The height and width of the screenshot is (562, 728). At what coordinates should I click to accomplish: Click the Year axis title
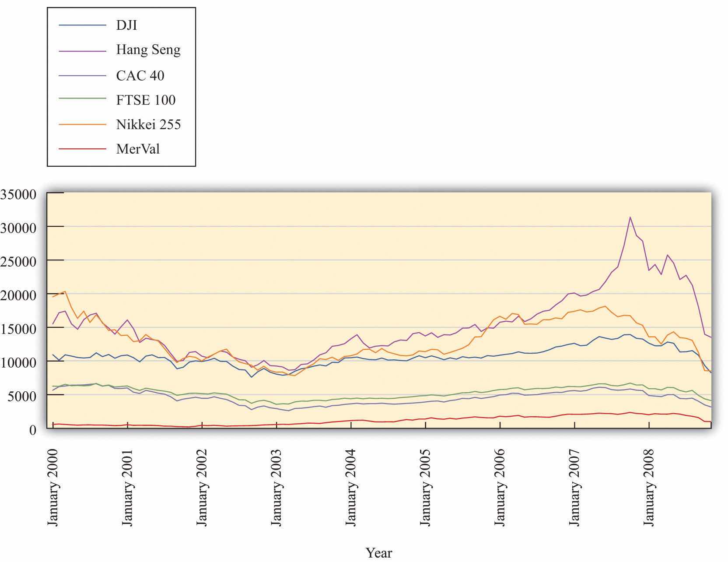pyautogui.click(x=379, y=553)
